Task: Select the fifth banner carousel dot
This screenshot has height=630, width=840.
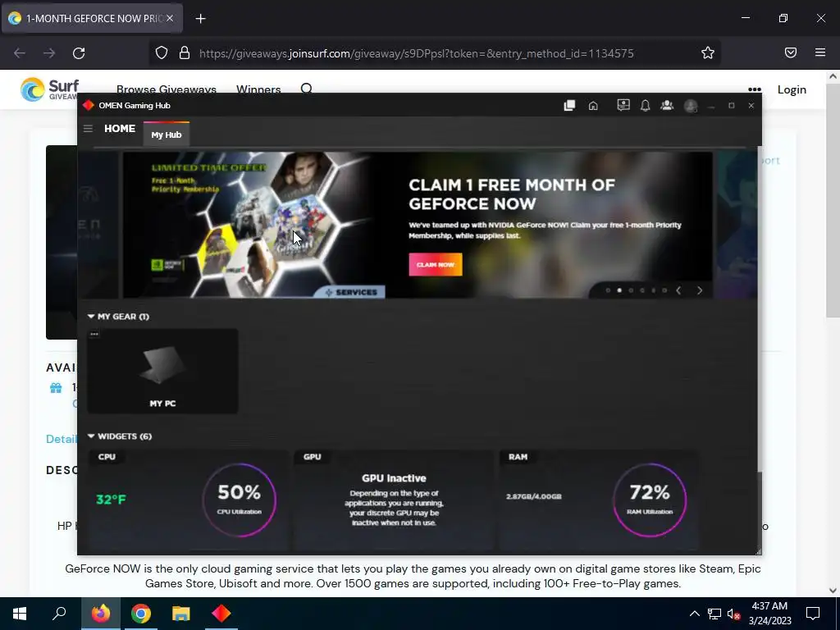Action: tap(653, 290)
